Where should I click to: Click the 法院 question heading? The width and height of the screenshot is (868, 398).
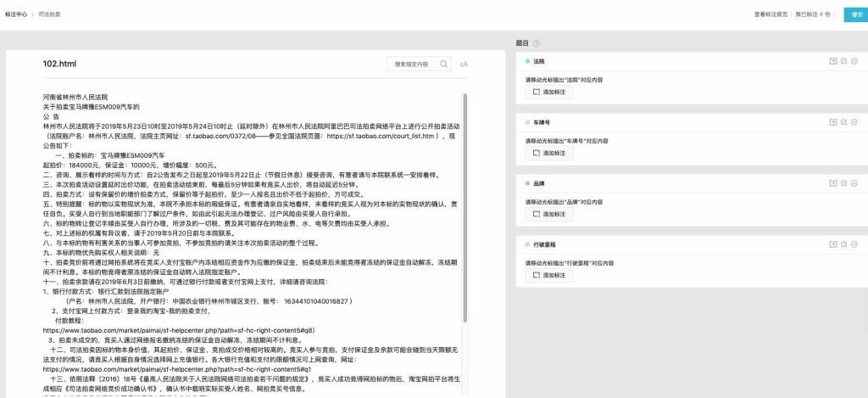pyautogui.click(x=539, y=61)
